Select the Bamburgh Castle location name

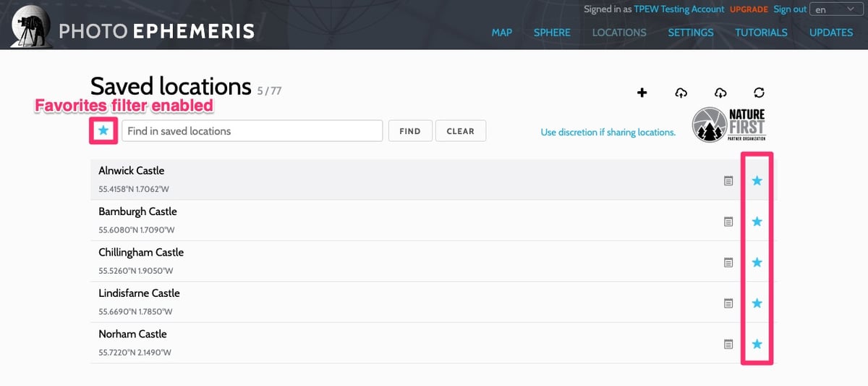[137, 211]
